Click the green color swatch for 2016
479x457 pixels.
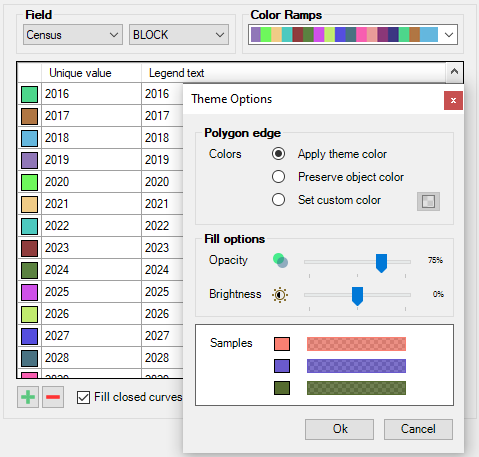29,94
